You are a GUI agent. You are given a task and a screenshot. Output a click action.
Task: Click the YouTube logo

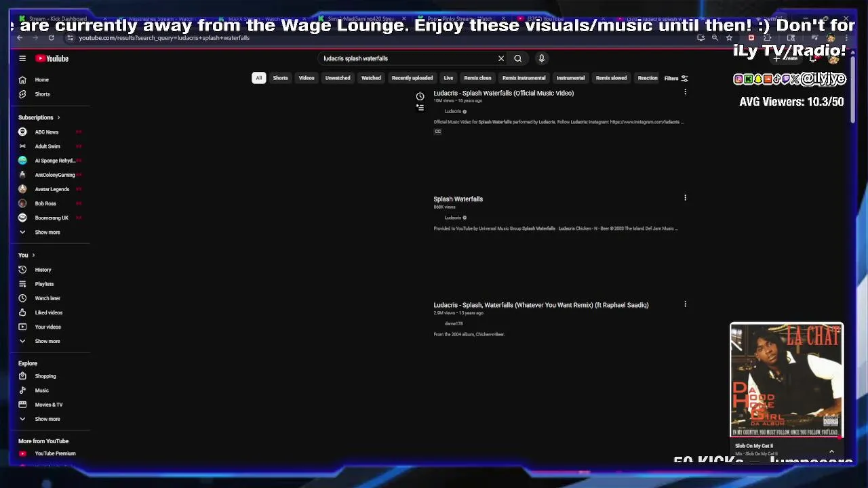(x=52, y=58)
